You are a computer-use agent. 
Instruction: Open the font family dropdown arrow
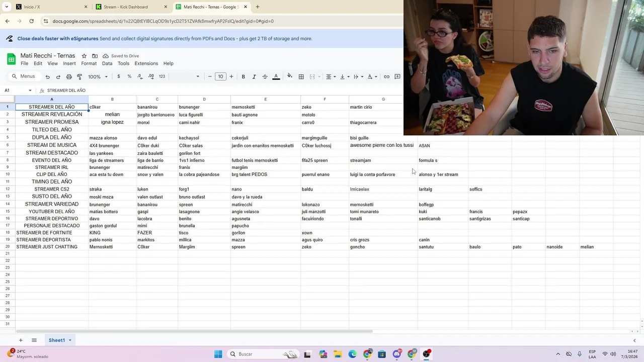(x=198, y=76)
